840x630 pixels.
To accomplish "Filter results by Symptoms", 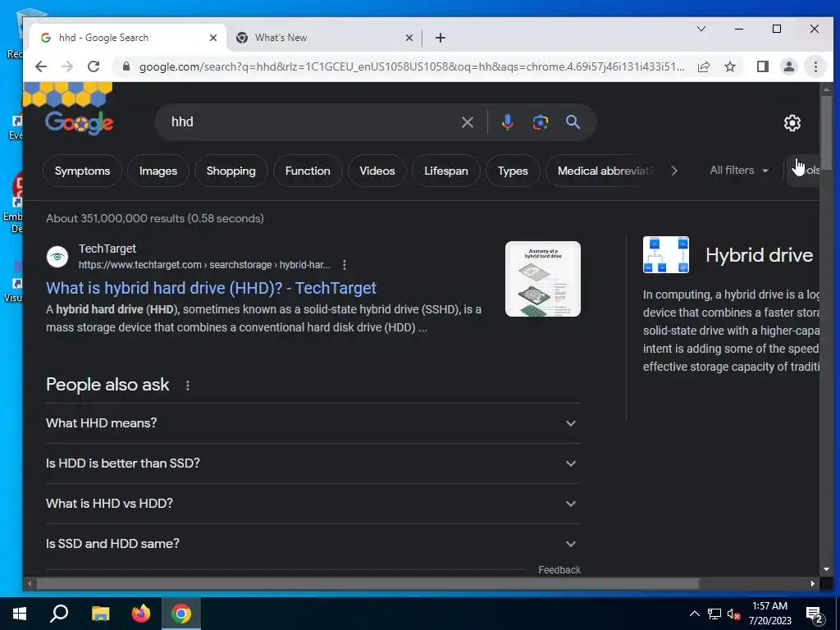I will point(83,171).
